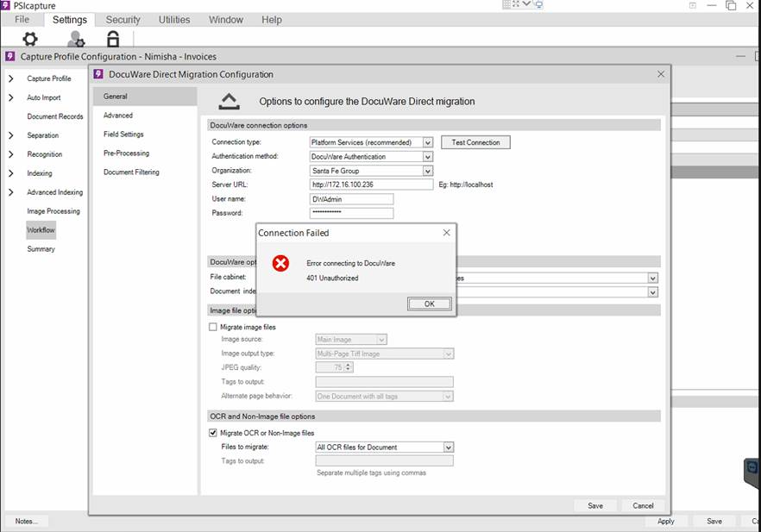Click OK in Connection Failed dialog
The image size is (761, 532).
(x=429, y=304)
